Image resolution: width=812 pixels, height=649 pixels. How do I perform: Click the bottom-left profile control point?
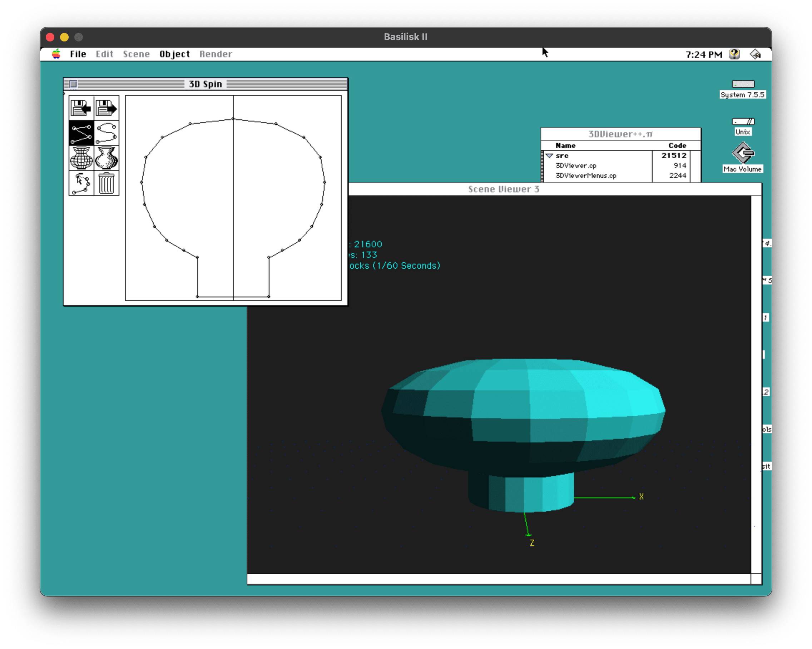click(197, 296)
